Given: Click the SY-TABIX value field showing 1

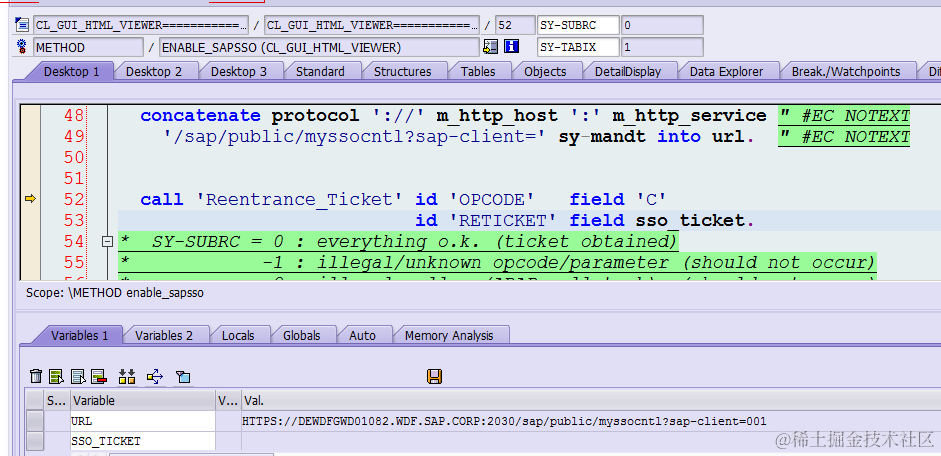Looking at the screenshot, I should coord(662,47).
